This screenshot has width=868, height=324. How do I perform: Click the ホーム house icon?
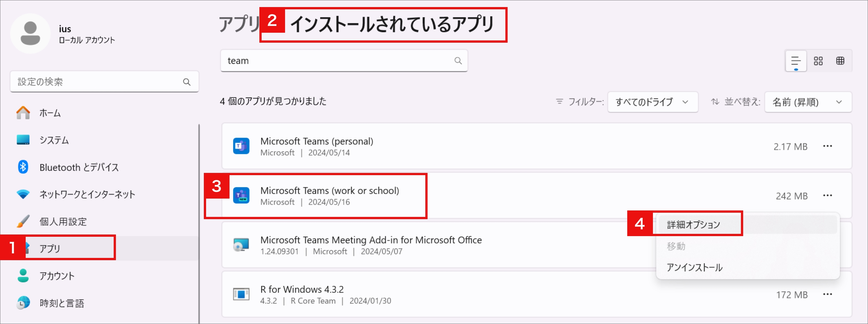[x=23, y=113]
